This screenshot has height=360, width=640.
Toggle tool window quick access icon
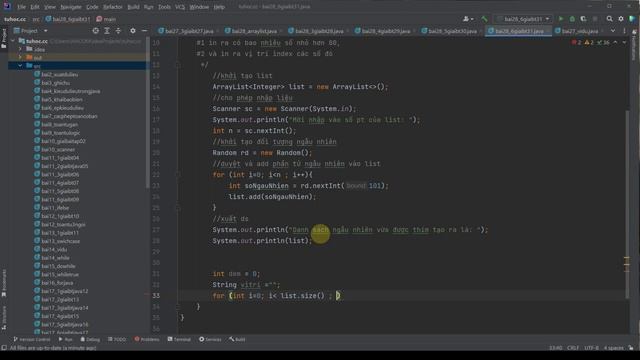4,348
